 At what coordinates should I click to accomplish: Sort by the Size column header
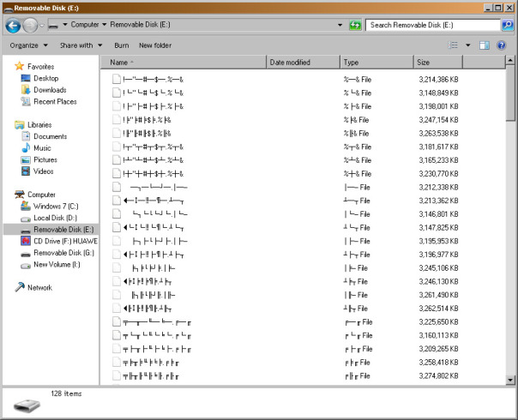438,62
